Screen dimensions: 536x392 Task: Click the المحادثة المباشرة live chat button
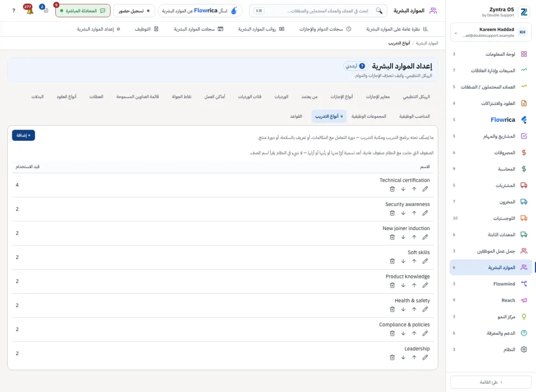[x=83, y=11]
